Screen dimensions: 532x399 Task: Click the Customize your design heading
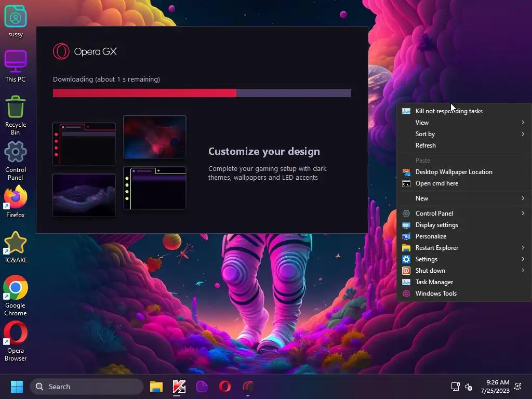[x=264, y=151]
